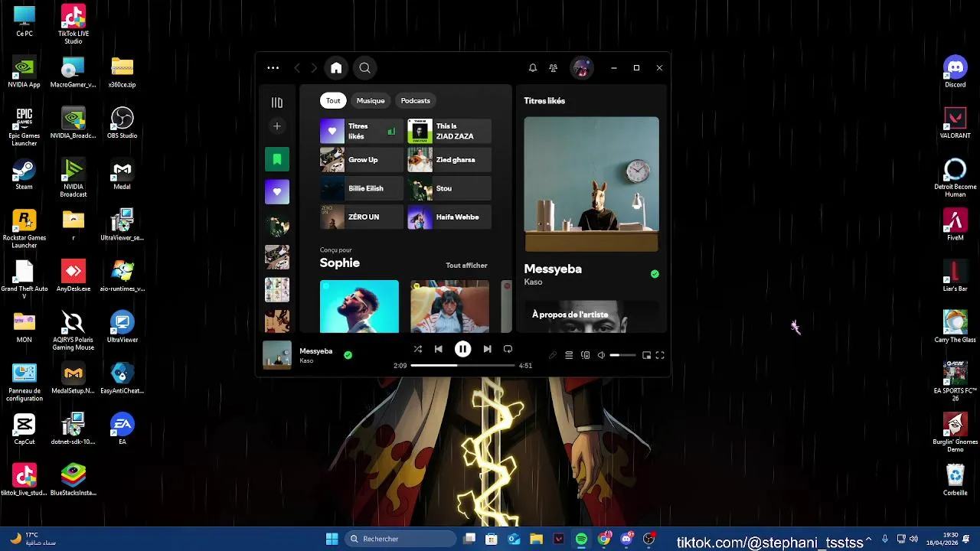
Task: Open connect to a device
Action: pyautogui.click(x=586, y=355)
